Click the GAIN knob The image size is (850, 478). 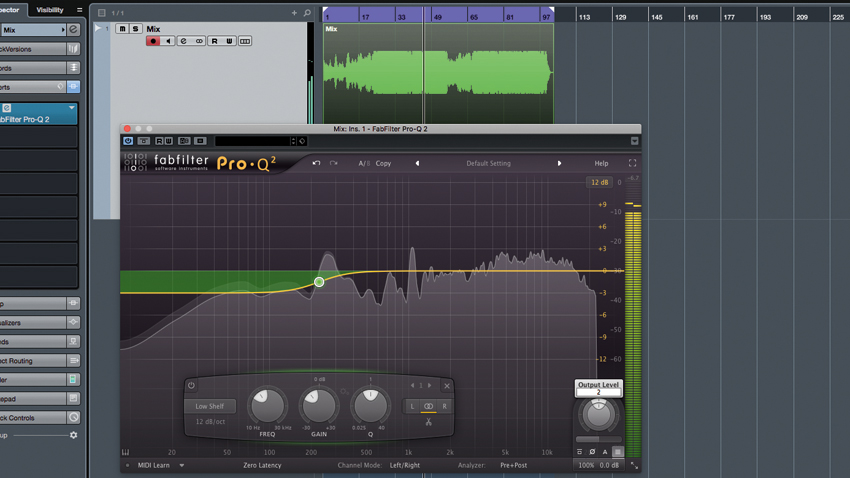[x=319, y=406]
